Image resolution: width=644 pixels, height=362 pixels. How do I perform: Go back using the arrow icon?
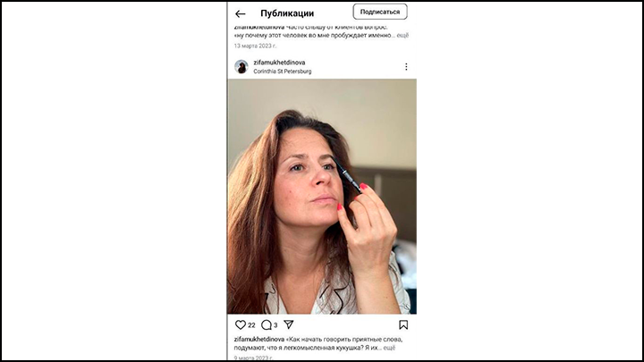tap(241, 13)
